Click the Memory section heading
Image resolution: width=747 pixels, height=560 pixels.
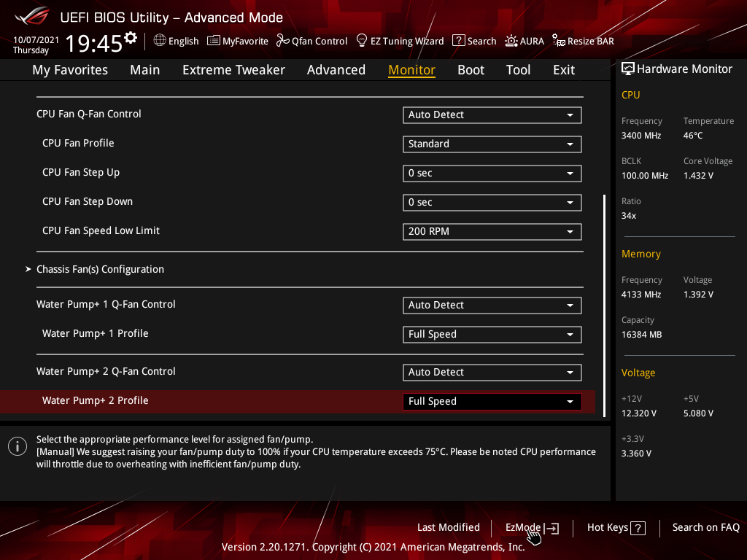pyautogui.click(x=640, y=254)
